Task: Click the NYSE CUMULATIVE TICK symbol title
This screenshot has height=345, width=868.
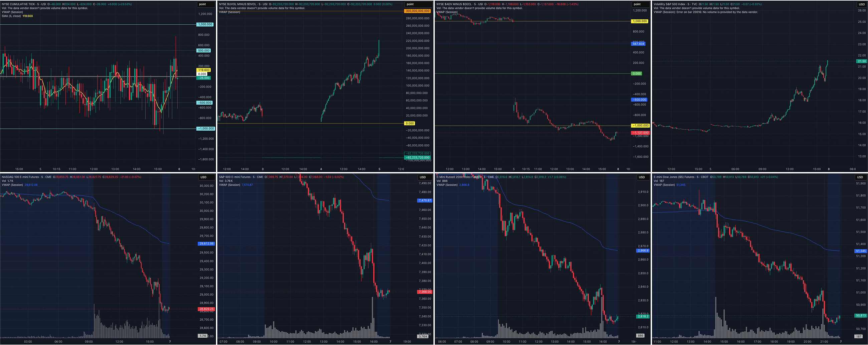Action: tap(18, 4)
